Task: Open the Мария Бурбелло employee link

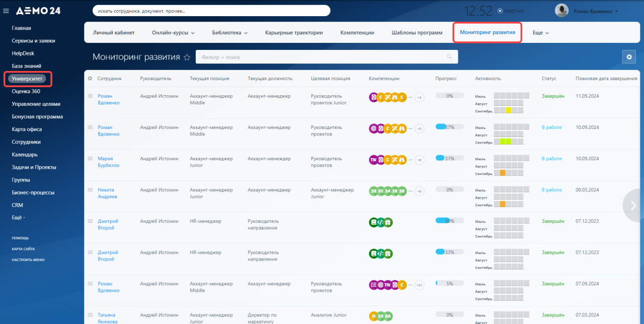Action: pos(109,162)
